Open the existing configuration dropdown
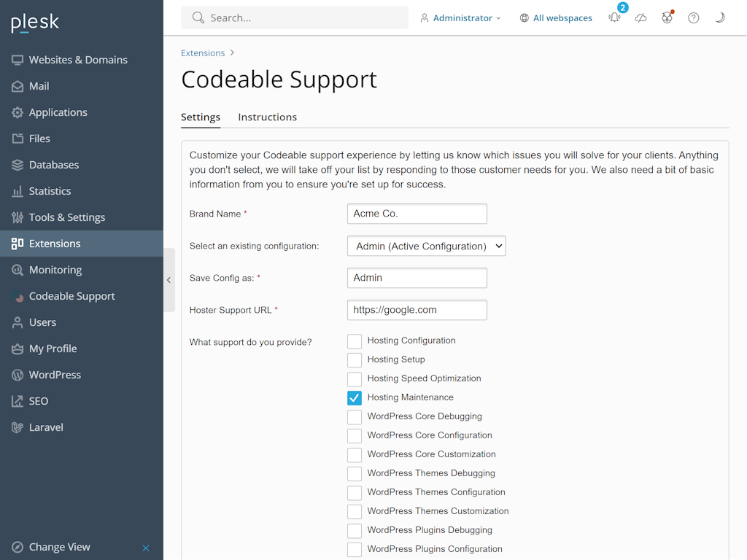 (x=426, y=246)
